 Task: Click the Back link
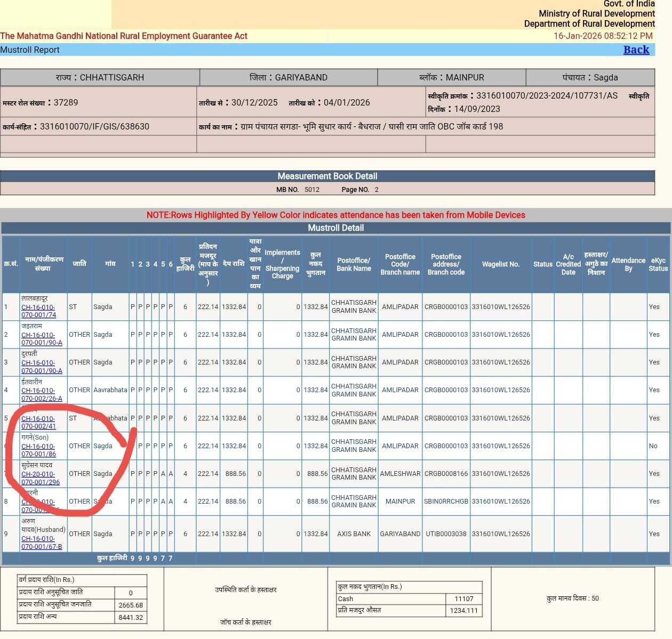636,50
